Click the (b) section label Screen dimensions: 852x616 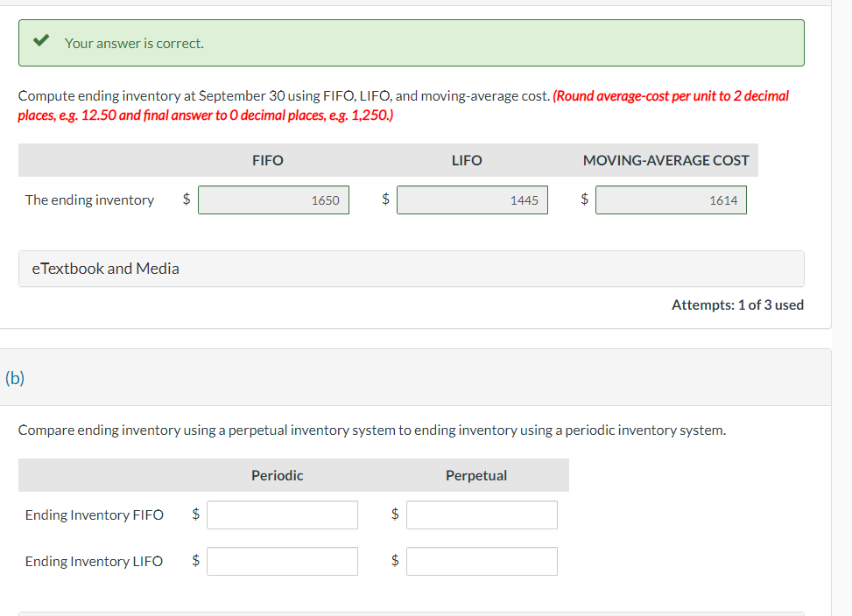pos(15,378)
